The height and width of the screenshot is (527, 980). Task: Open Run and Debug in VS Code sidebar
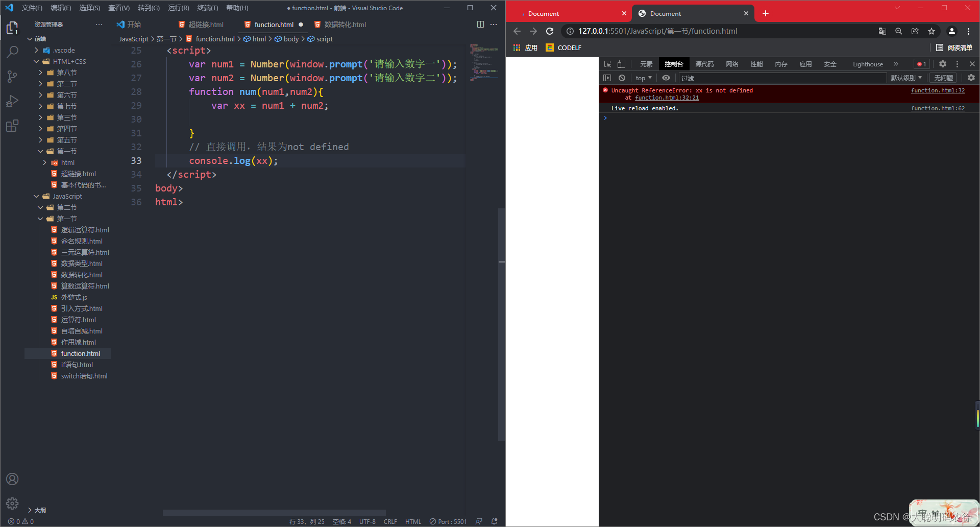tap(12, 101)
